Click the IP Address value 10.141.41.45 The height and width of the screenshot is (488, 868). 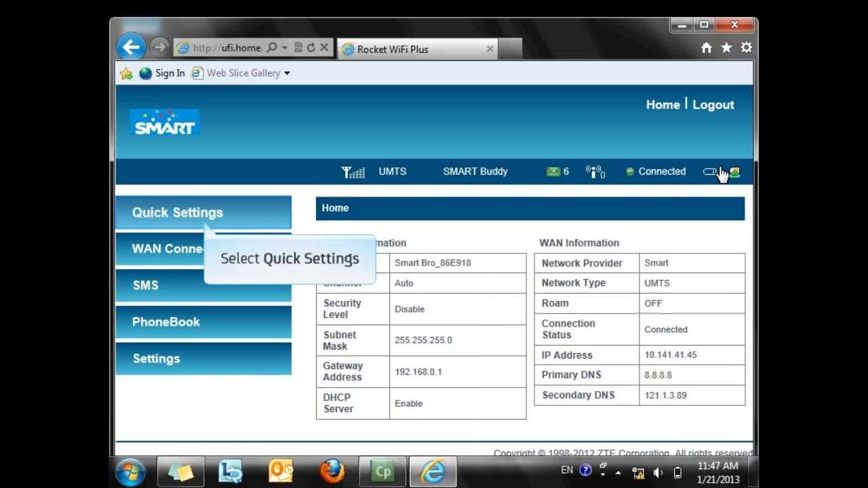tap(671, 355)
